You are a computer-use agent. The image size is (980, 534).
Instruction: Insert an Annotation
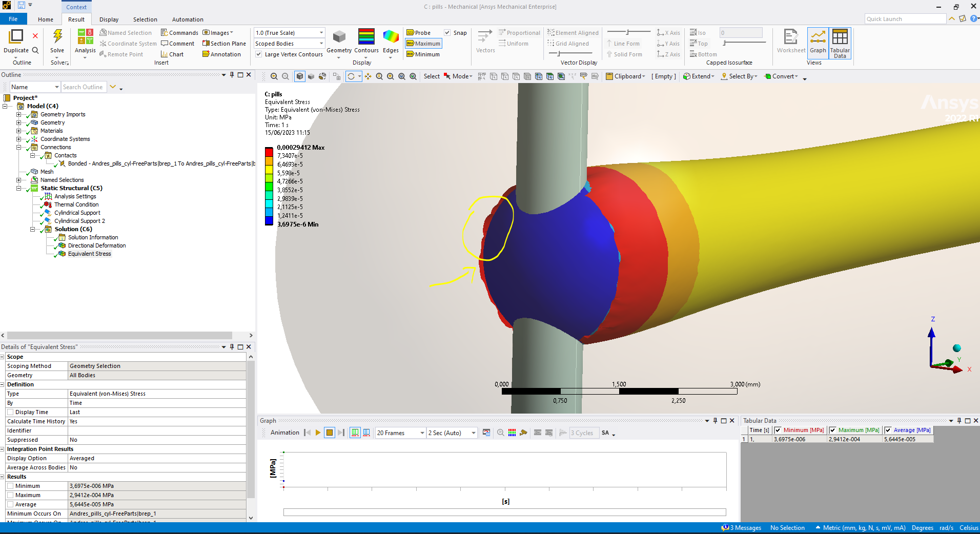pyautogui.click(x=221, y=54)
